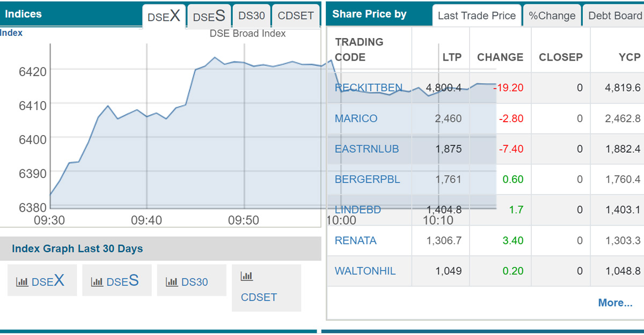Click the Index Graph Last 30 Days header
This screenshot has width=644, height=335.
tap(77, 249)
